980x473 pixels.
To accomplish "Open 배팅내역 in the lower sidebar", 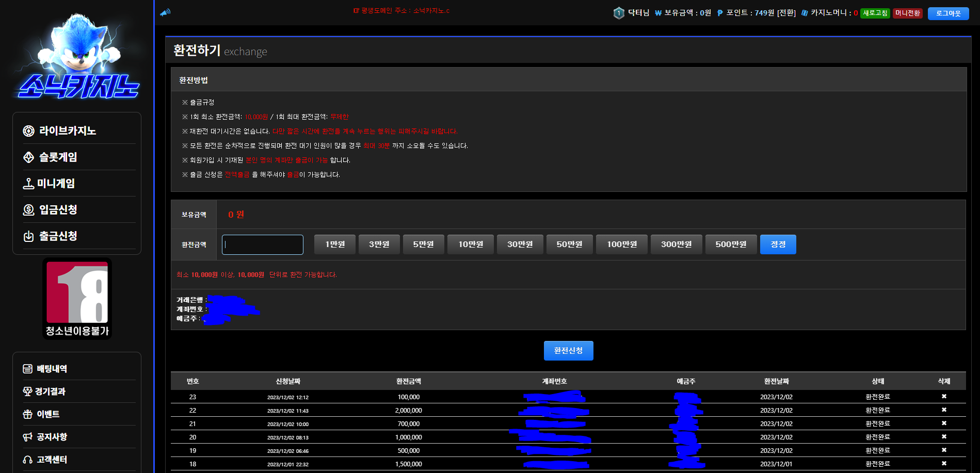I will point(52,369).
